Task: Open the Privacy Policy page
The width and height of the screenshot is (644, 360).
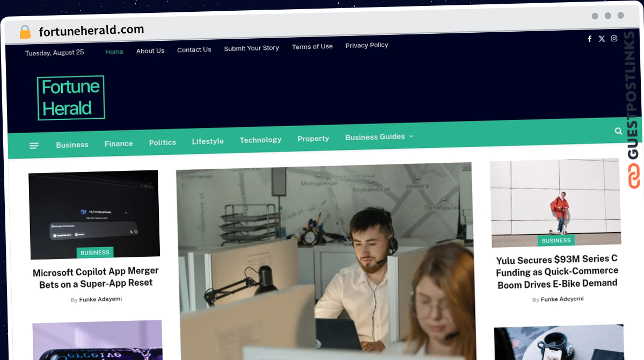Action: (x=367, y=45)
